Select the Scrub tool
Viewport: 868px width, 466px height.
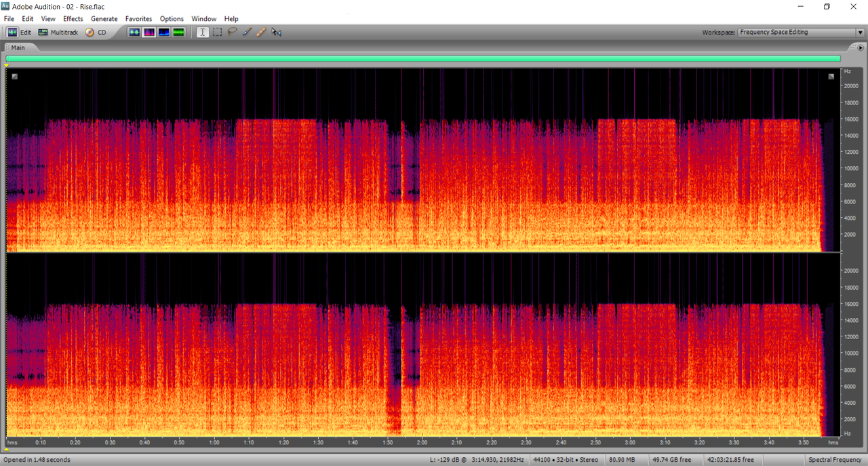point(276,32)
